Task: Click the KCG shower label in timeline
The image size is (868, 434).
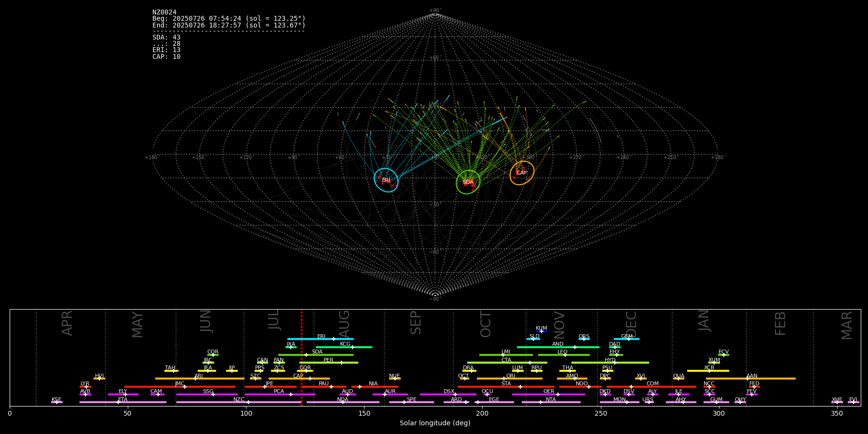Action: pos(345,344)
